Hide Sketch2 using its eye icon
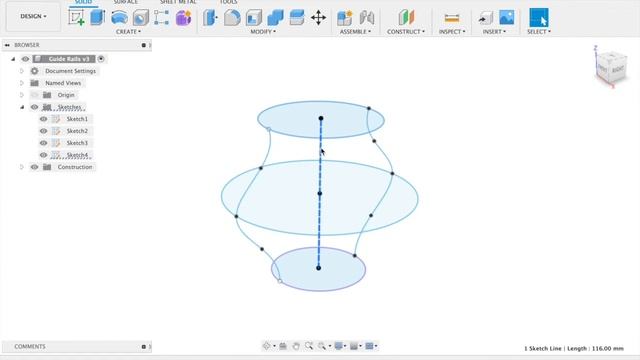Image resolution: width=640 pixels, height=360 pixels. [43, 131]
